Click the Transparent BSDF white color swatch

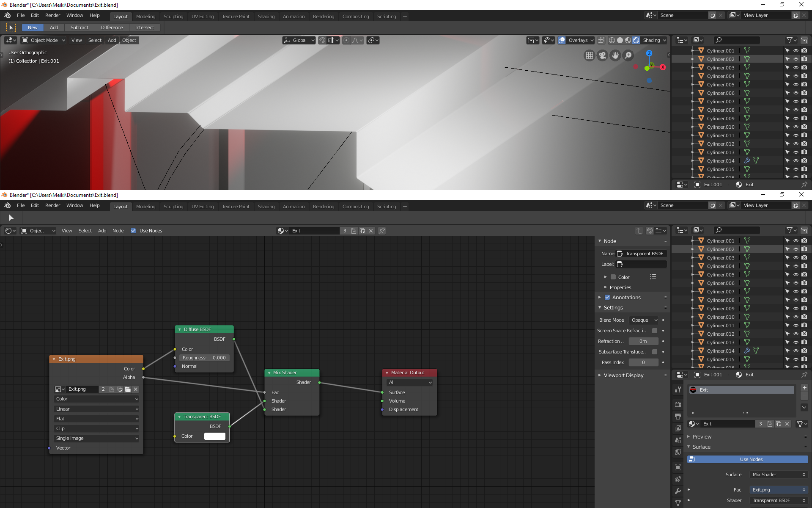click(214, 436)
